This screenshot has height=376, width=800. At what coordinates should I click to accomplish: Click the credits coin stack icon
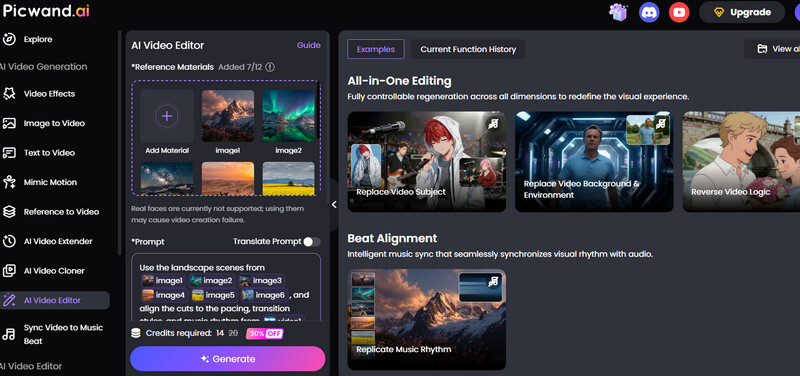click(x=136, y=333)
